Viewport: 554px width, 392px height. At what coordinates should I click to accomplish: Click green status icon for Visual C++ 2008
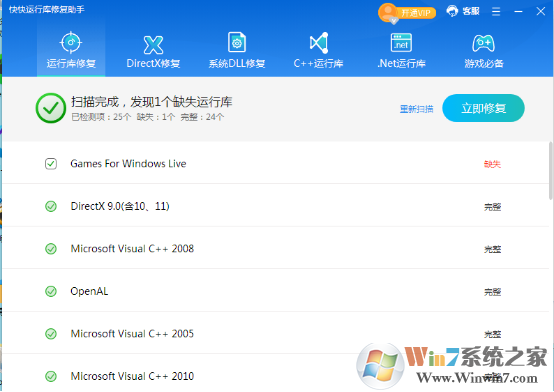point(51,249)
